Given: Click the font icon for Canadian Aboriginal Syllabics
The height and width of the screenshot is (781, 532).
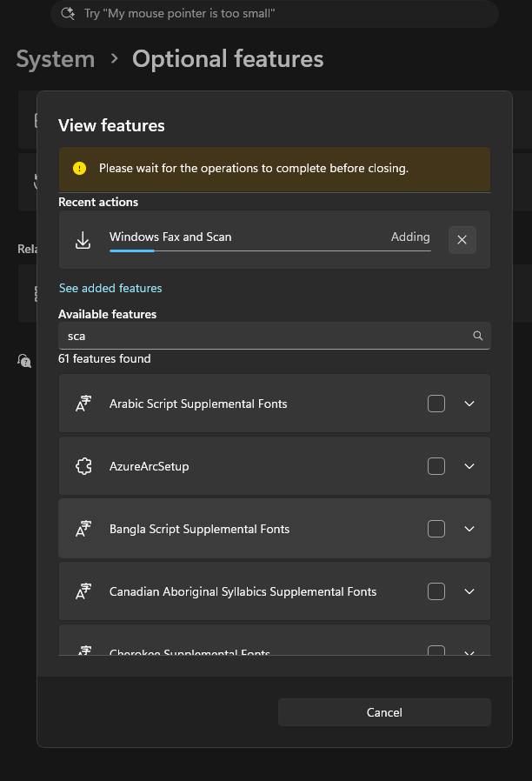Looking at the screenshot, I should [x=83, y=591].
